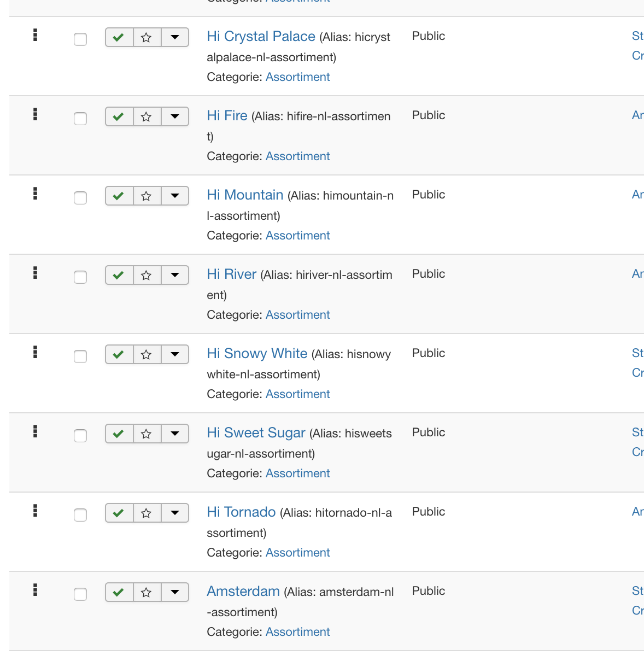Expand the Hi River actions dropdown
This screenshot has height=655, width=644.
pyautogui.click(x=175, y=275)
